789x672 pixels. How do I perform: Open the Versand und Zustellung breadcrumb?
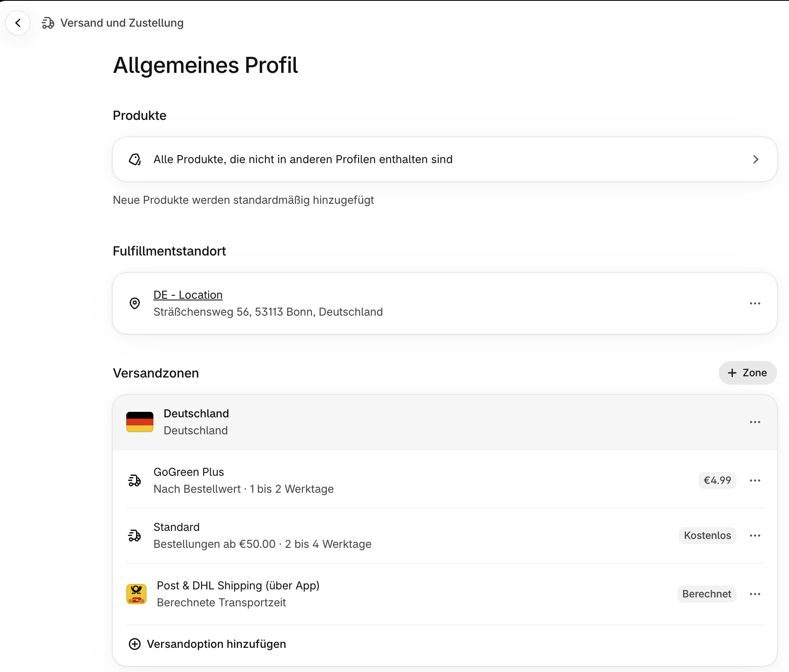coord(122,23)
